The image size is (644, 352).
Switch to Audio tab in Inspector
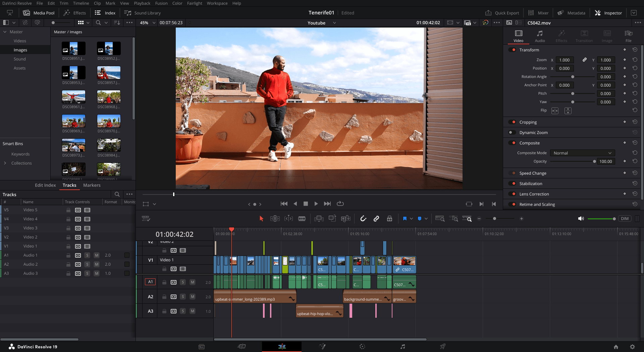[x=540, y=36]
